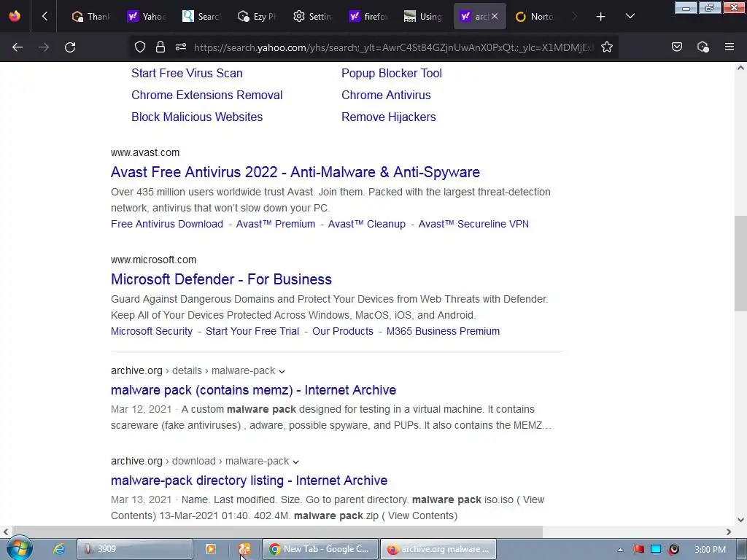The width and height of the screenshot is (747, 560).
Task: Switch to the Using tab
Action: pyautogui.click(x=423, y=16)
